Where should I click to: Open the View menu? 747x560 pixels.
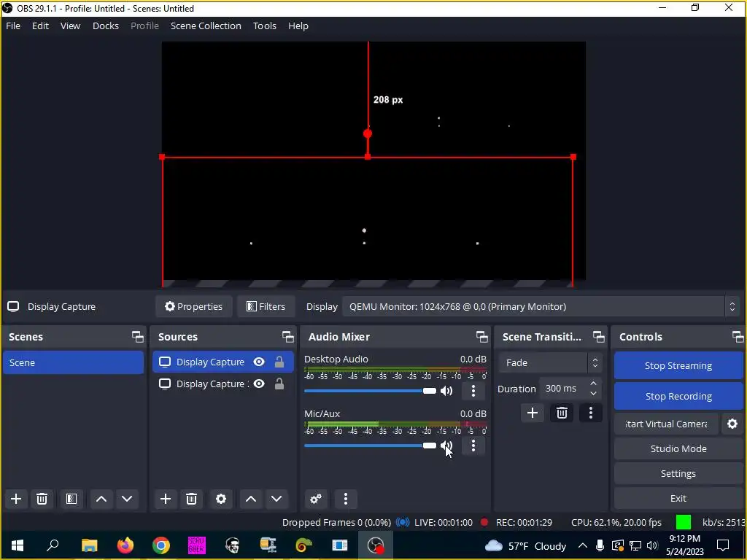[x=70, y=26]
